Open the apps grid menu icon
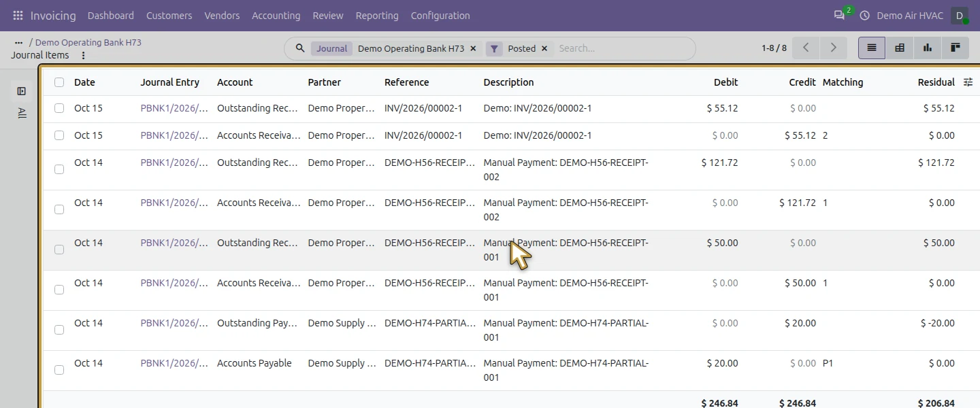This screenshot has width=980, height=408. (x=18, y=16)
